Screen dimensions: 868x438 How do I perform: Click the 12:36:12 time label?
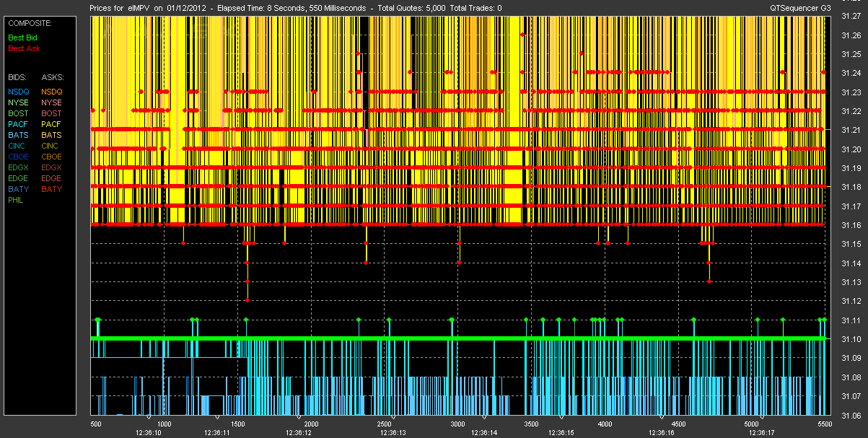[297, 433]
